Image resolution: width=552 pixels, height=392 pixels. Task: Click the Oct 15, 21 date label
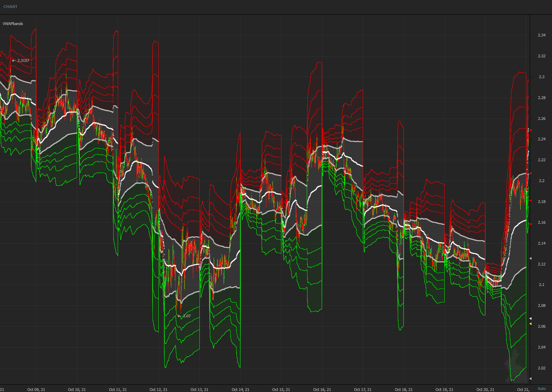[x=281, y=390]
